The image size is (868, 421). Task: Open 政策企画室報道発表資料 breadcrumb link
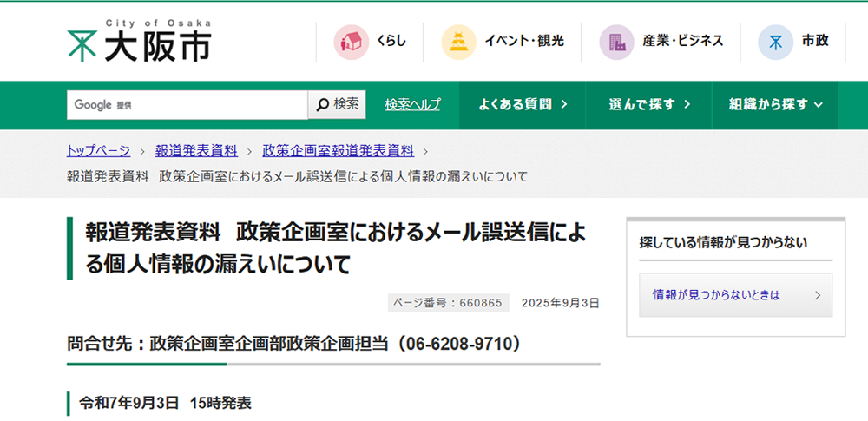[x=339, y=150]
